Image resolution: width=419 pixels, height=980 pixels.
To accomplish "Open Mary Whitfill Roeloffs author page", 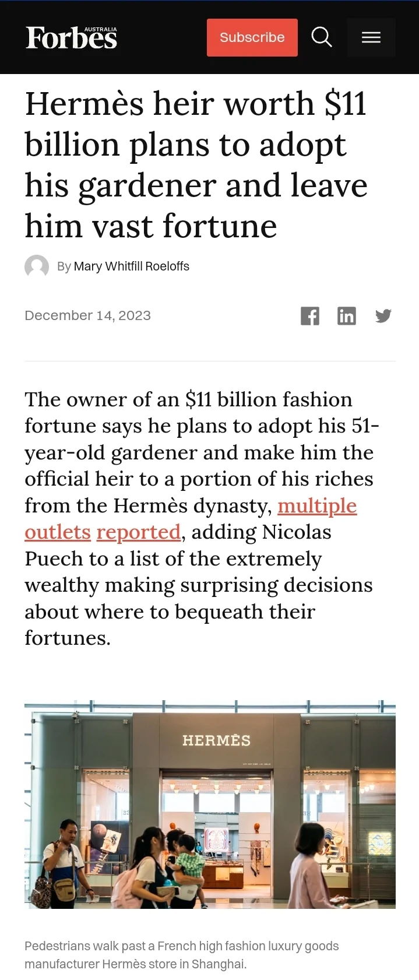I will point(132,266).
